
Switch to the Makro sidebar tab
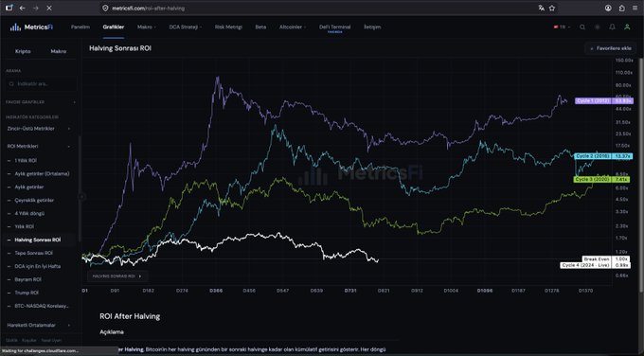(x=59, y=51)
